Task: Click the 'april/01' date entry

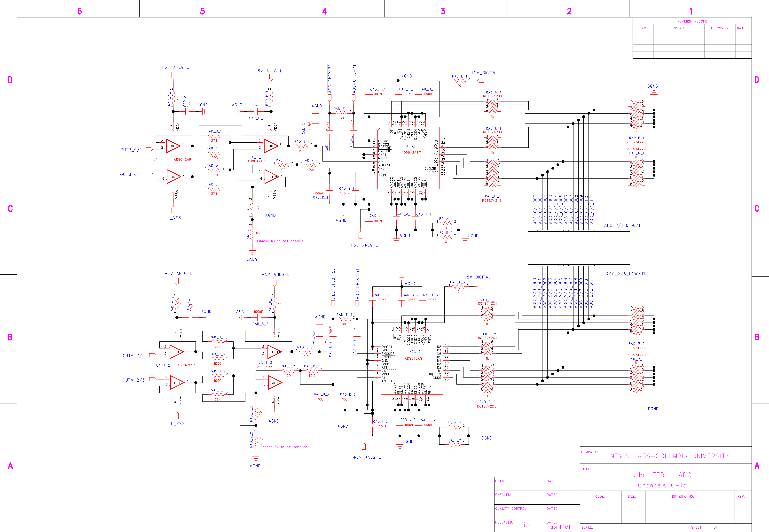Action: (560, 527)
